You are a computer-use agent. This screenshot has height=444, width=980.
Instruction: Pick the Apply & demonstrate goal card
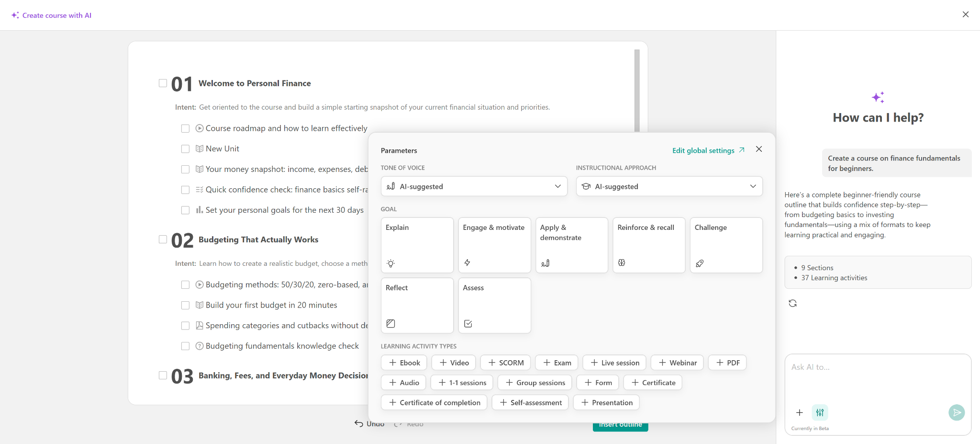click(x=572, y=245)
